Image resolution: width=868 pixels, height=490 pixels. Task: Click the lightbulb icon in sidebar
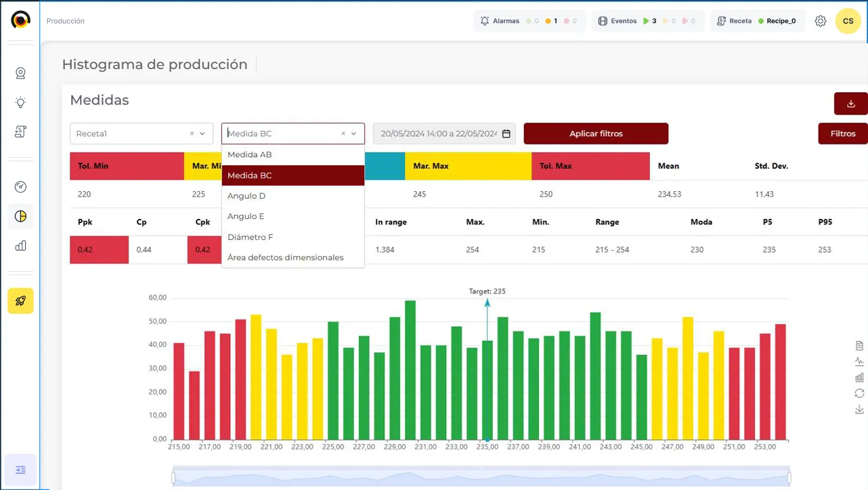click(20, 102)
